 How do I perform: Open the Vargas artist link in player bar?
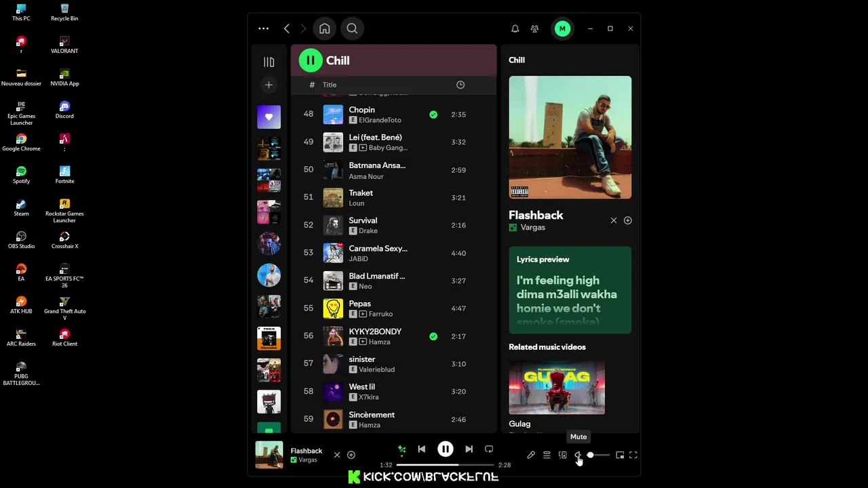(x=308, y=460)
